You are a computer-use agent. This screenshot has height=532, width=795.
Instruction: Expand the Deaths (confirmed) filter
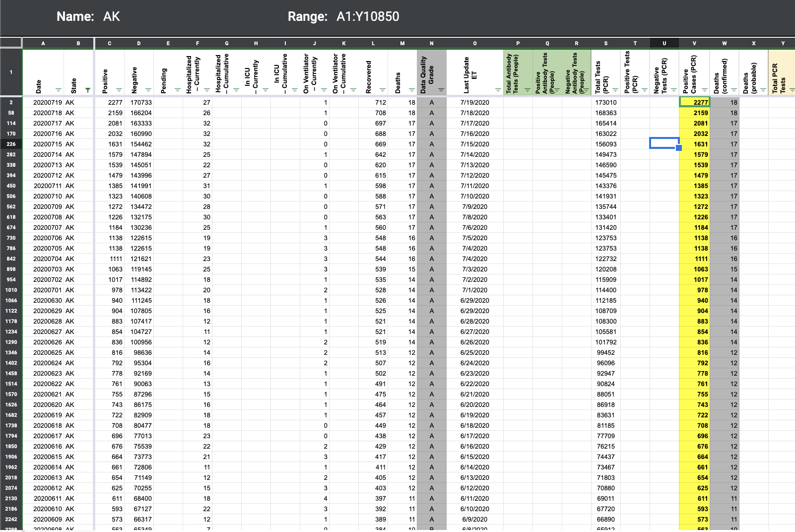point(733,90)
